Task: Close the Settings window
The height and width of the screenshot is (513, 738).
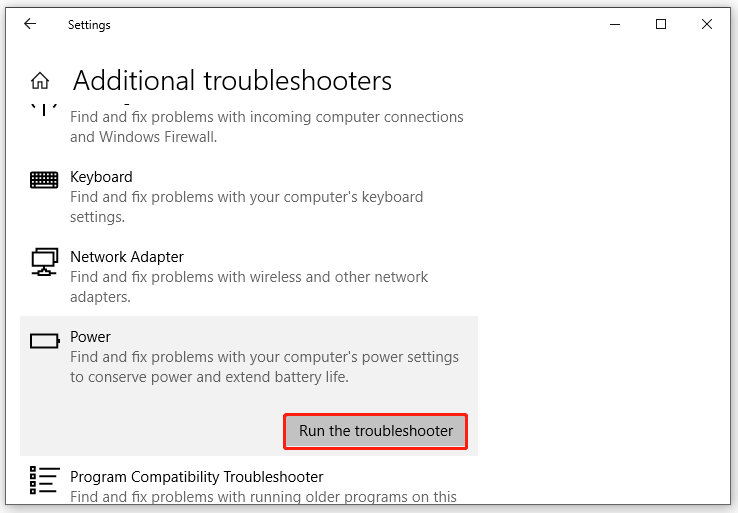Action: click(708, 24)
